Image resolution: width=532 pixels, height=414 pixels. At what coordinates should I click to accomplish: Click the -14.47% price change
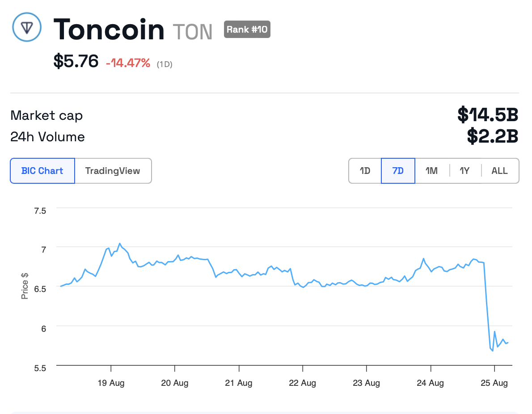click(x=128, y=63)
